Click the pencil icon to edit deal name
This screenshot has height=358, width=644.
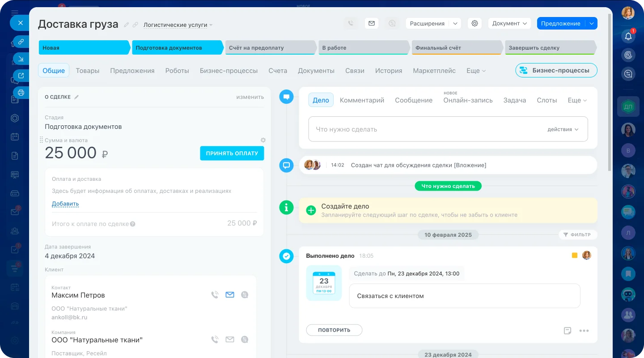click(x=127, y=24)
